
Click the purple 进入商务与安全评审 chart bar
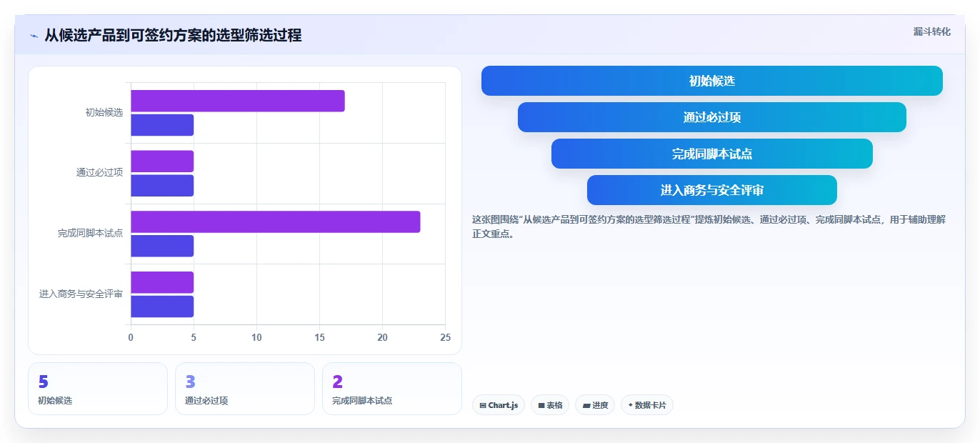[162, 282]
